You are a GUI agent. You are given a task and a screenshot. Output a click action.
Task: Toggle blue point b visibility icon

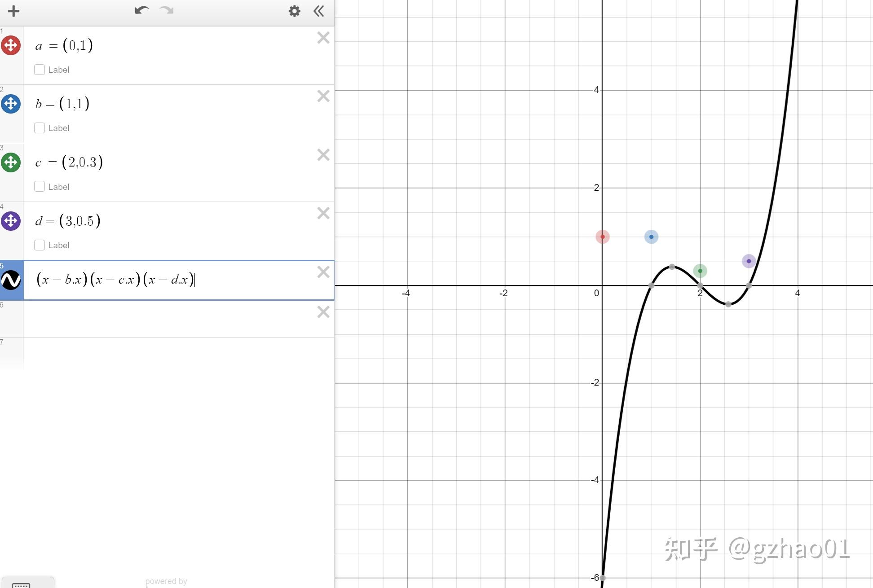click(11, 104)
